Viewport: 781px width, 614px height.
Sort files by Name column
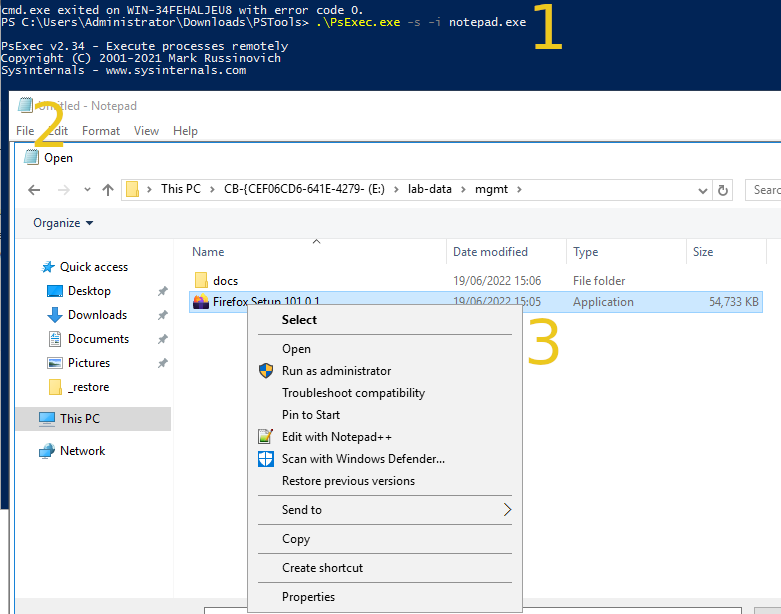coord(208,252)
